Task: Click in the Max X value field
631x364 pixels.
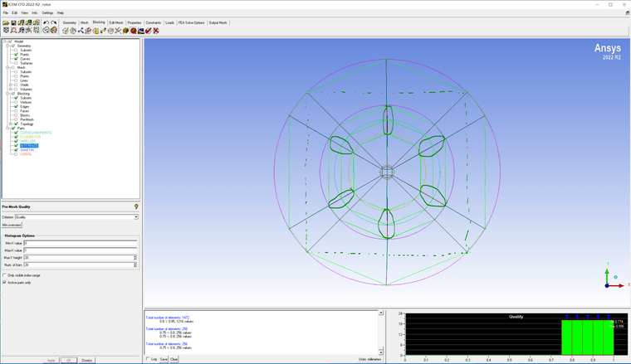Action: click(x=80, y=250)
